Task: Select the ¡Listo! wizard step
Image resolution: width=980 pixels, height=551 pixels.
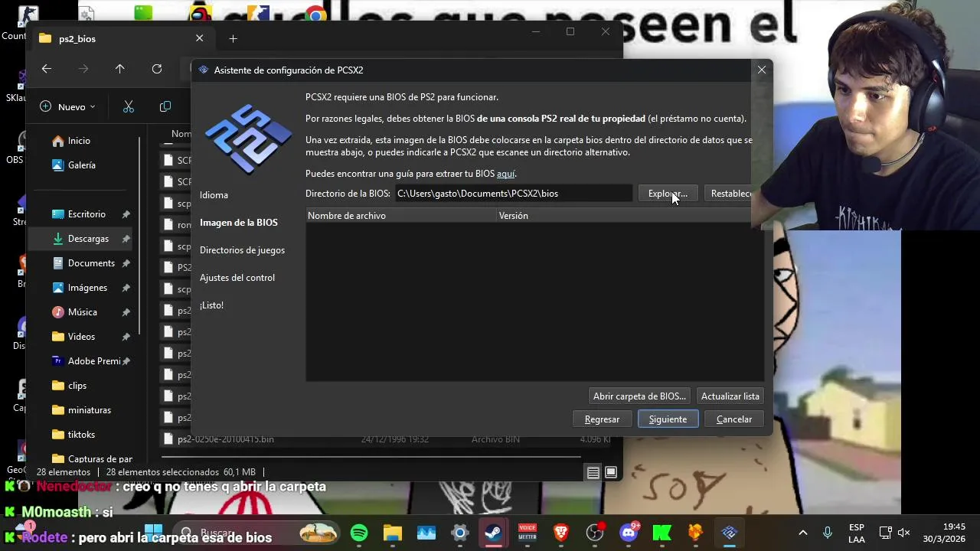Action: (211, 305)
